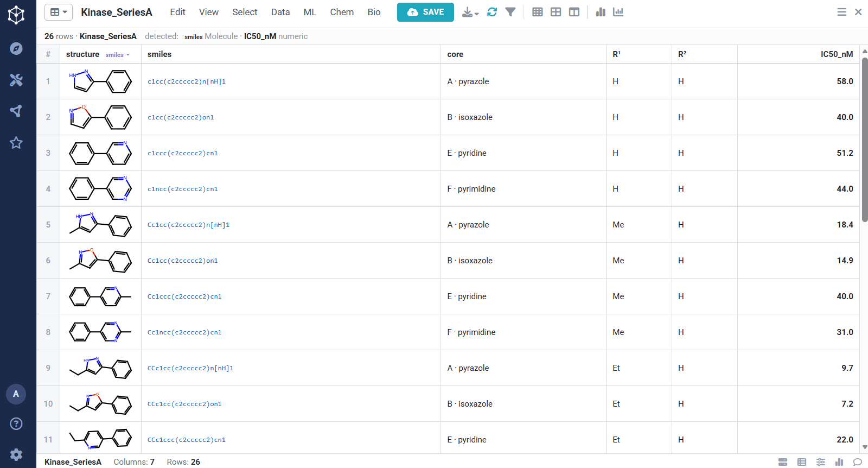Close the Kinase_SeriesA view with the X
This screenshot has height=468, width=868.
(858, 12)
